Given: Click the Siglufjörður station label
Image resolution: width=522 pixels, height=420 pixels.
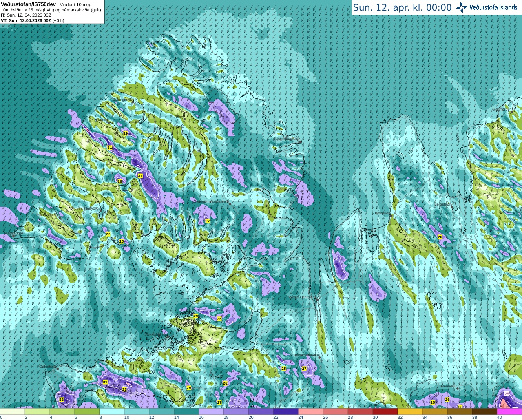Looking at the screenshot, I should 501,109.
